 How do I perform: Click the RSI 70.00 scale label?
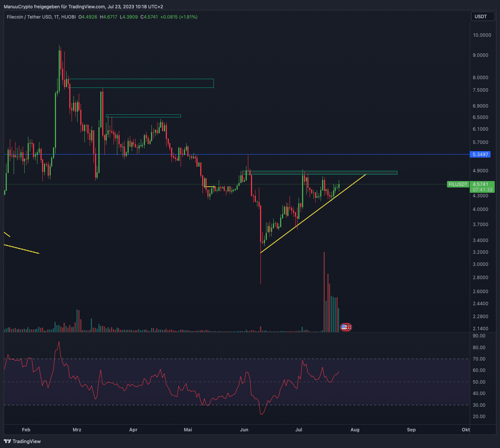pos(479,359)
